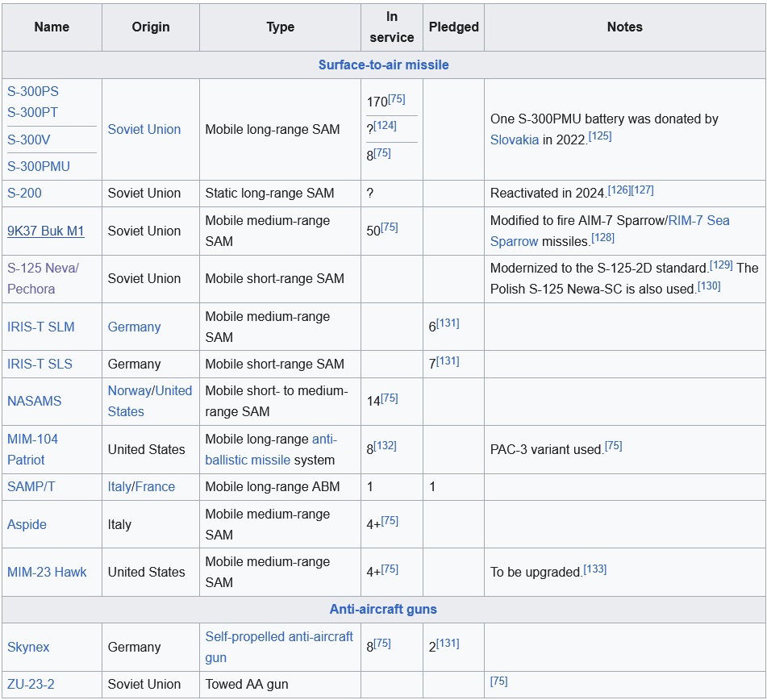Viewport: 767px width, 700px height.
Task: Open citation [125] after Slovakia note
Action: (600, 136)
